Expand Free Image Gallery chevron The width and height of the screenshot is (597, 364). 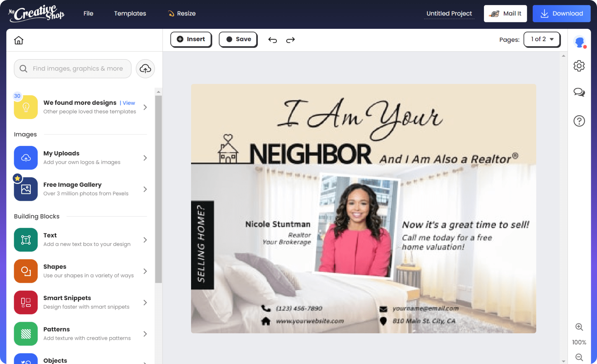coord(145,189)
